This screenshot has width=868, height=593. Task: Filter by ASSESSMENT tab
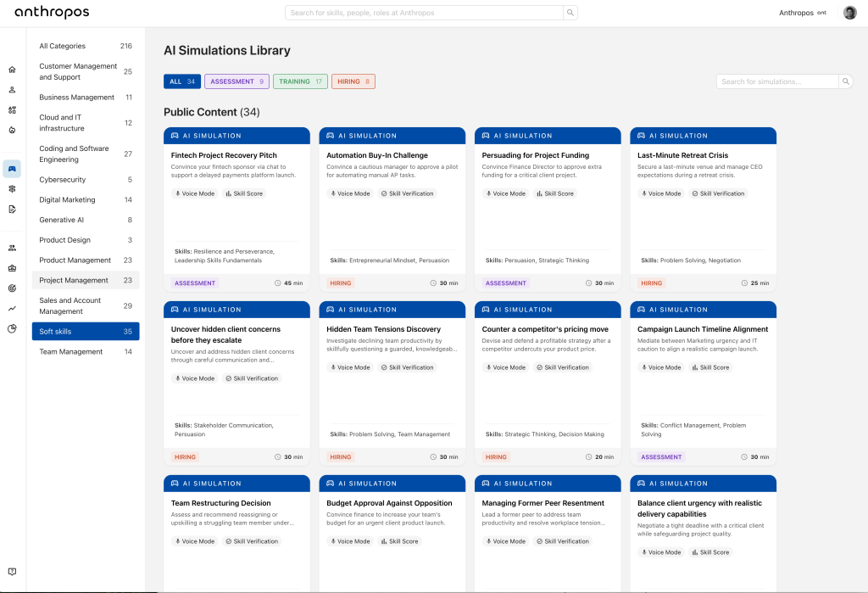[237, 81]
